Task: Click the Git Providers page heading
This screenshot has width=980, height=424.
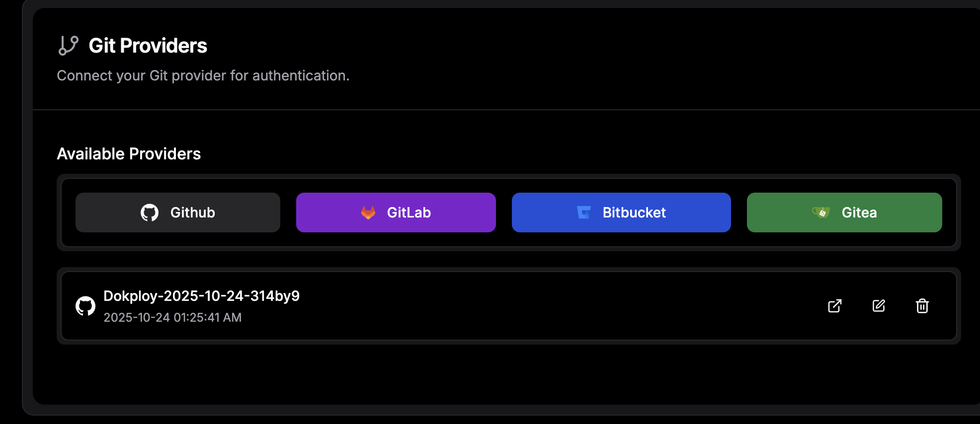Action: [x=148, y=45]
